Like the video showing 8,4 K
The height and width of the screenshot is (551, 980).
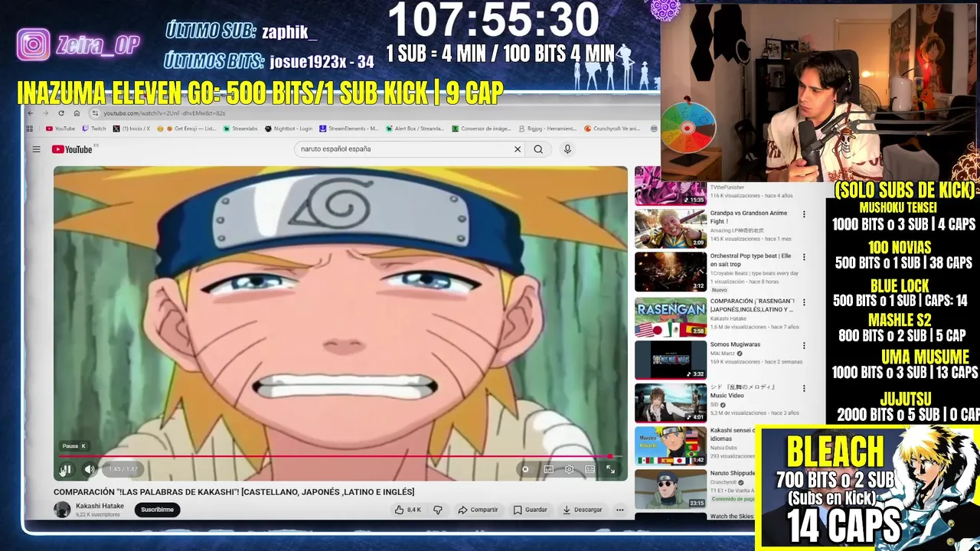(x=408, y=510)
